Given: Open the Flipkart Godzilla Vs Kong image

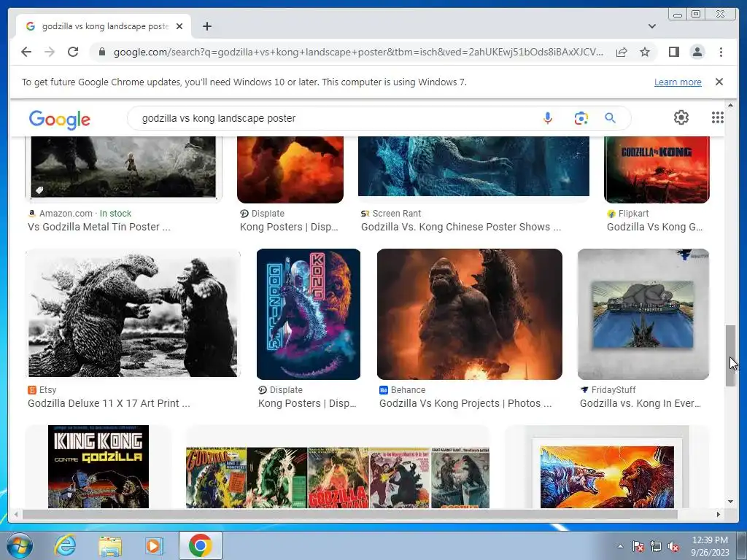Looking at the screenshot, I should tap(657, 169).
